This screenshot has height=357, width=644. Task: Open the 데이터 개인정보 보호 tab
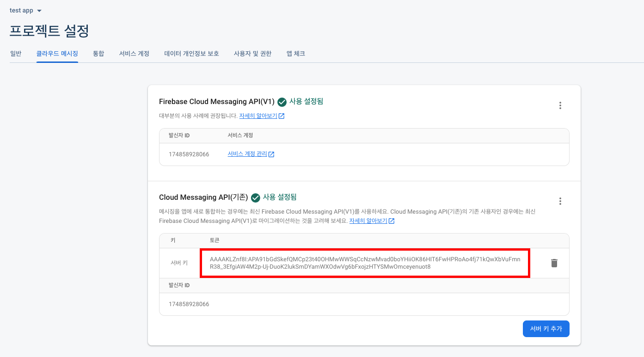pos(191,54)
